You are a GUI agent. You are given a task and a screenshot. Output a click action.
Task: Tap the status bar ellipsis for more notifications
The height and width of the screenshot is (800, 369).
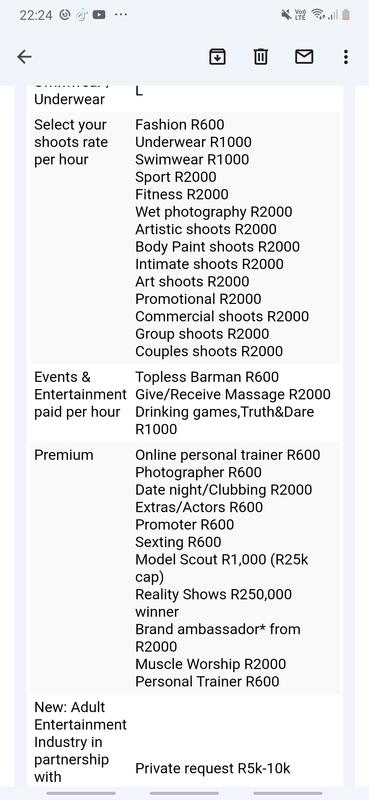tap(121, 15)
